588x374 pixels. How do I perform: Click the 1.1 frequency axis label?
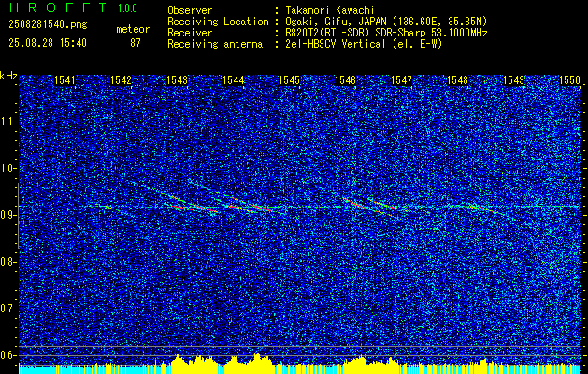(x=7, y=122)
